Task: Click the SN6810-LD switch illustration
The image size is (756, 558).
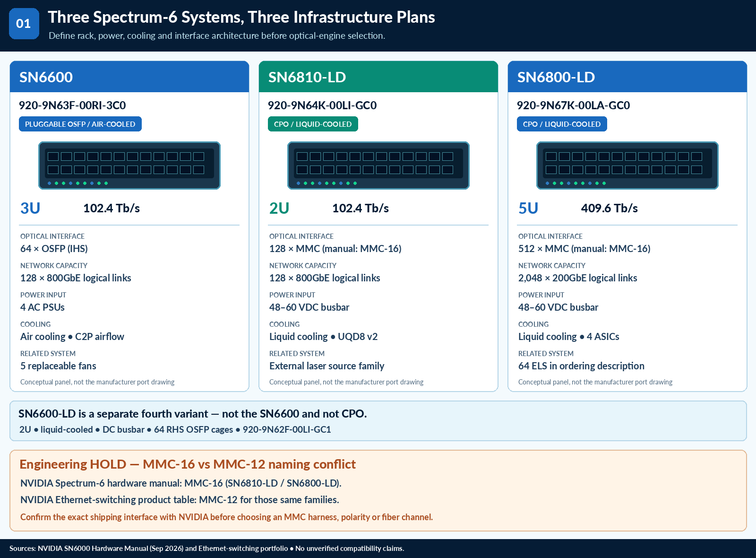Action: pyautogui.click(x=378, y=166)
